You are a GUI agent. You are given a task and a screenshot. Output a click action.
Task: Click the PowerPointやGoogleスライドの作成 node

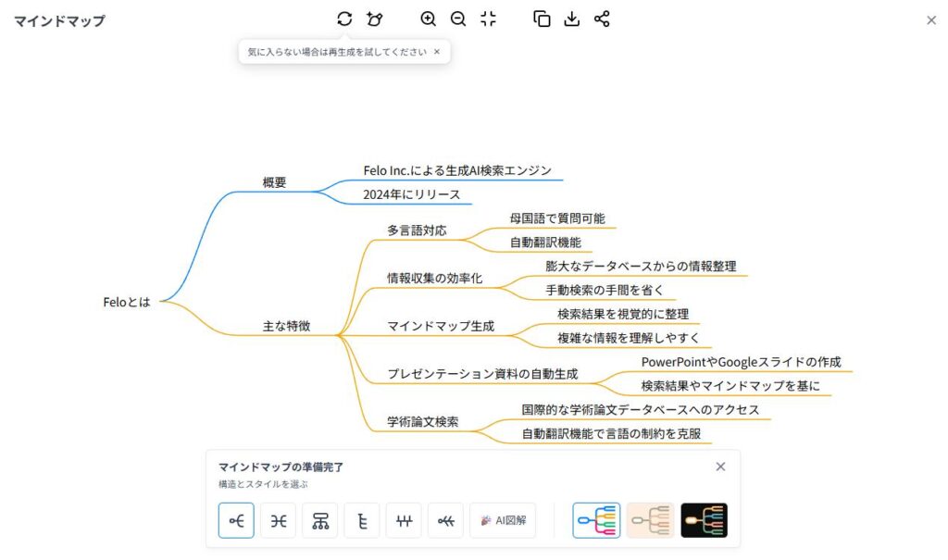point(742,362)
